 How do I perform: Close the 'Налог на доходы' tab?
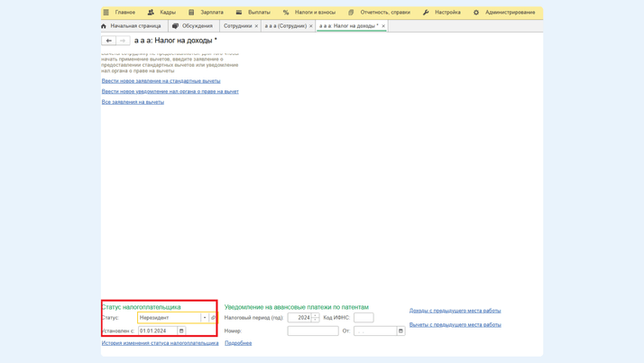(383, 26)
